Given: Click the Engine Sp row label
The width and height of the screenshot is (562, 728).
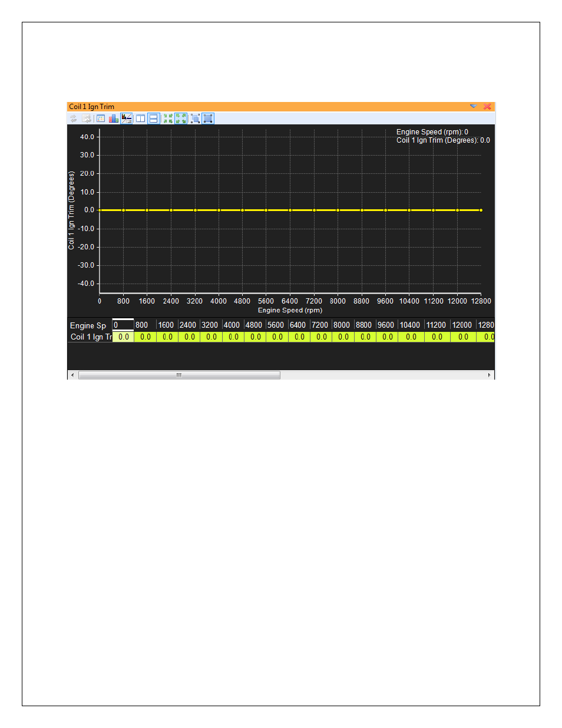Looking at the screenshot, I should pos(88,325).
